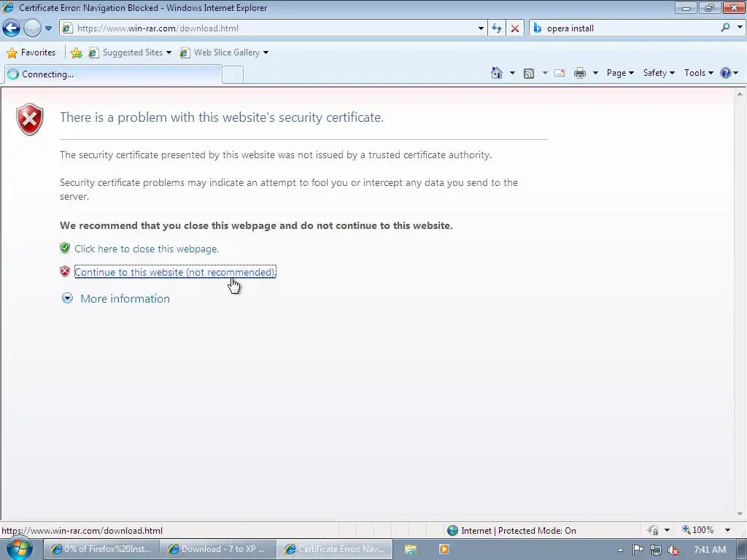Click the Home page icon
Image resolution: width=747 pixels, height=560 pixels.
point(496,73)
